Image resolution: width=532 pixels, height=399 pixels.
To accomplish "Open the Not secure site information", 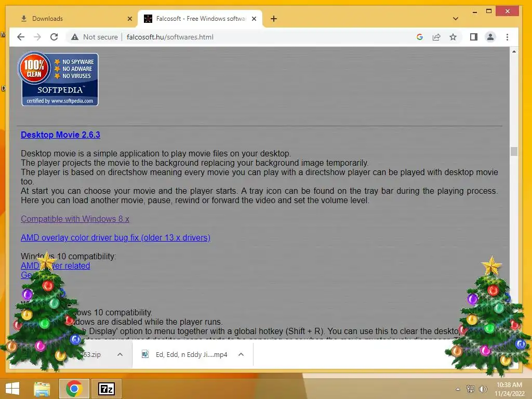I will point(95,37).
